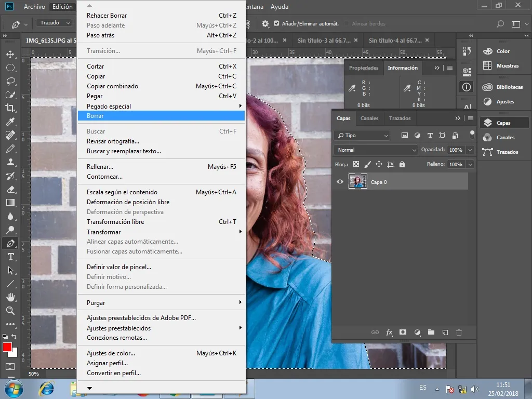The width and height of the screenshot is (532, 399).
Task: Open the Tipo layer filter dropdown
Action: point(362,136)
